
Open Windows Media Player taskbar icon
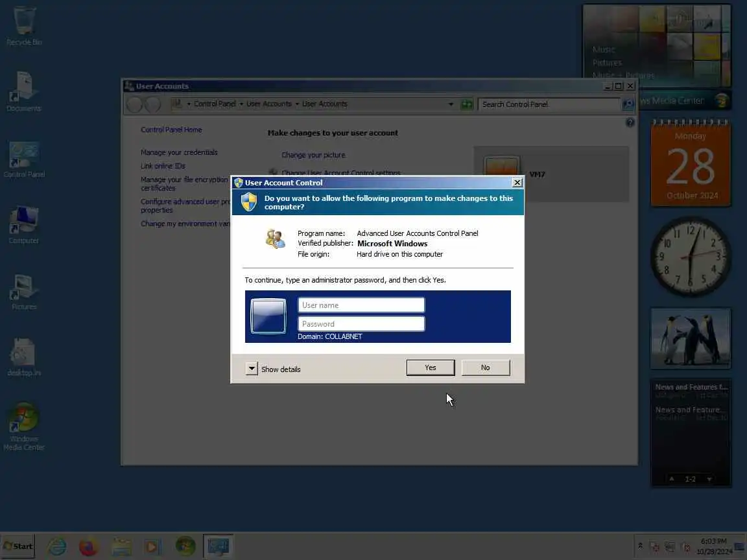(x=153, y=546)
